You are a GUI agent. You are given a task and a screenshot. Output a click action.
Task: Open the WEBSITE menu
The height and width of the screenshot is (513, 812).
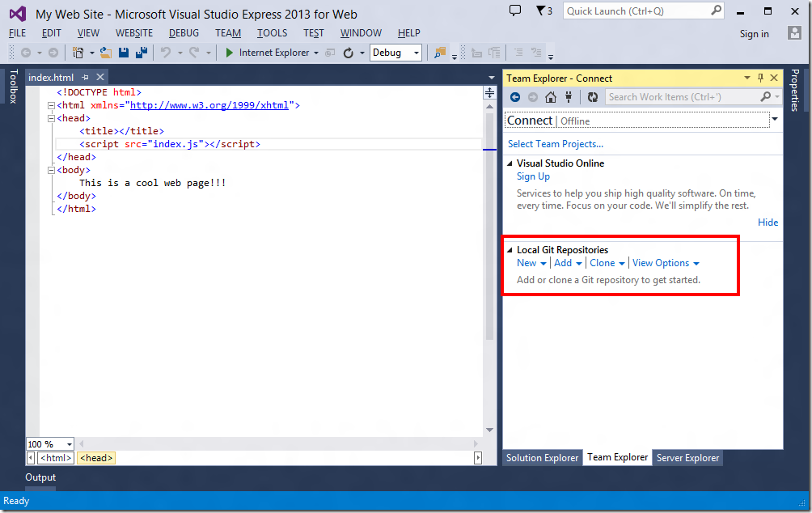tap(134, 33)
